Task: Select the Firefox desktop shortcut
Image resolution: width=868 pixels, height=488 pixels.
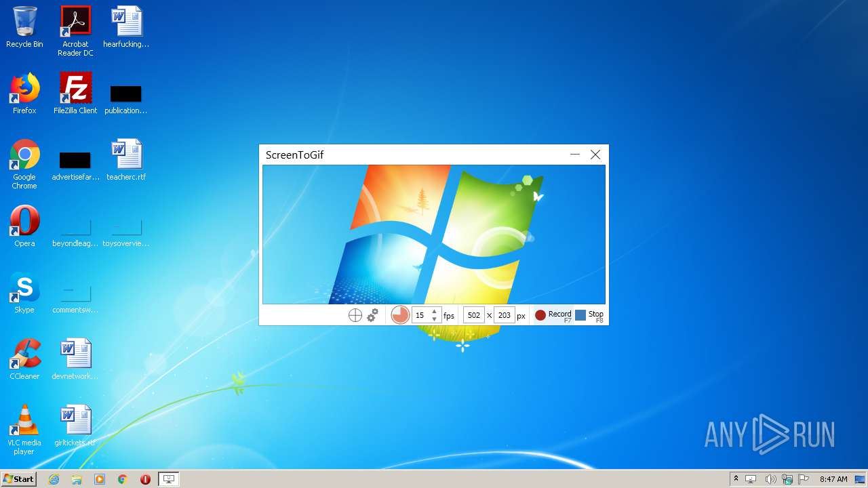Action: point(24,94)
